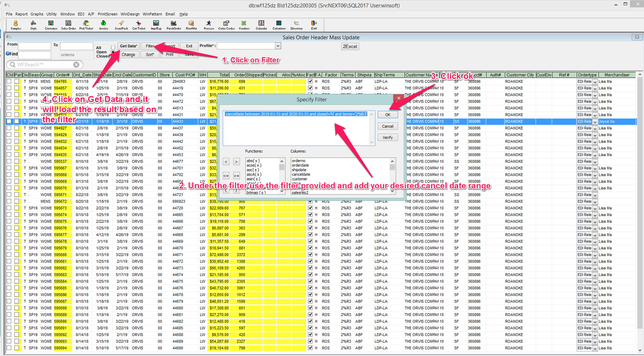Click the Sales Order toolbar icon
The height and width of the screenshot is (356, 644).
68,25
